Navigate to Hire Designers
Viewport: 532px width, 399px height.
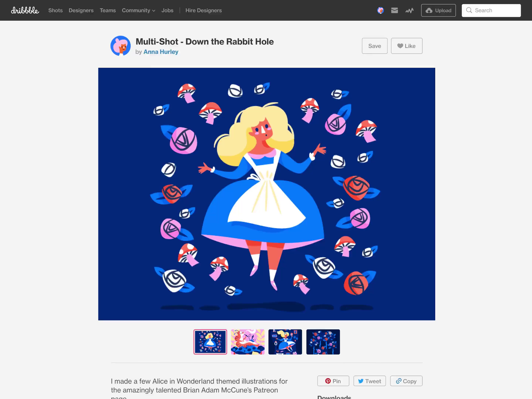click(203, 10)
